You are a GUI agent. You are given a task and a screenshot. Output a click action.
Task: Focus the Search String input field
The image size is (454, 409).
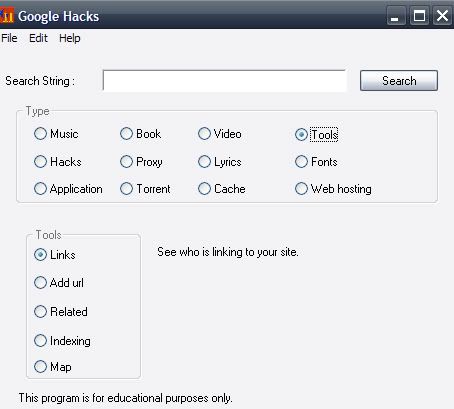point(225,80)
